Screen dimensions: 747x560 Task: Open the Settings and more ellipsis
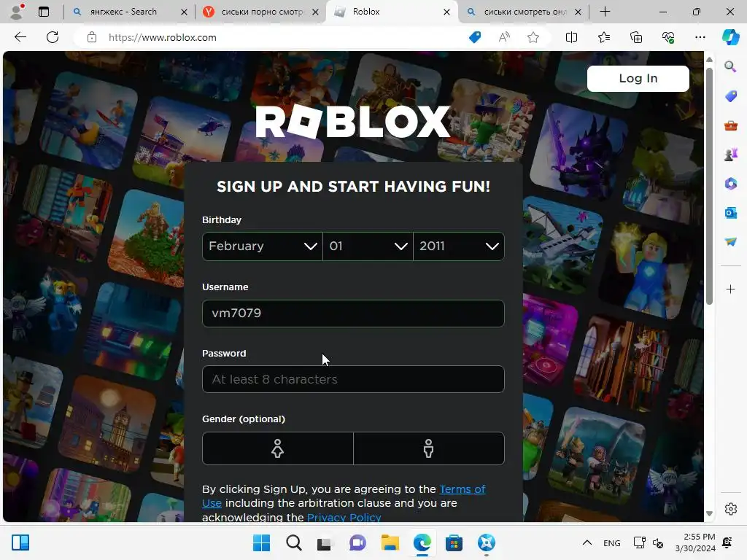[700, 37]
